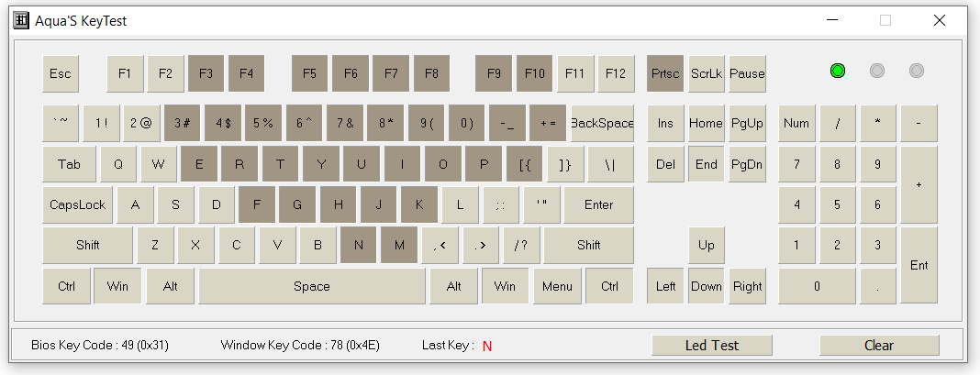Click the Led Test button
This screenshot has height=375, width=980.
pyautogui.click(x=712, y=345)
